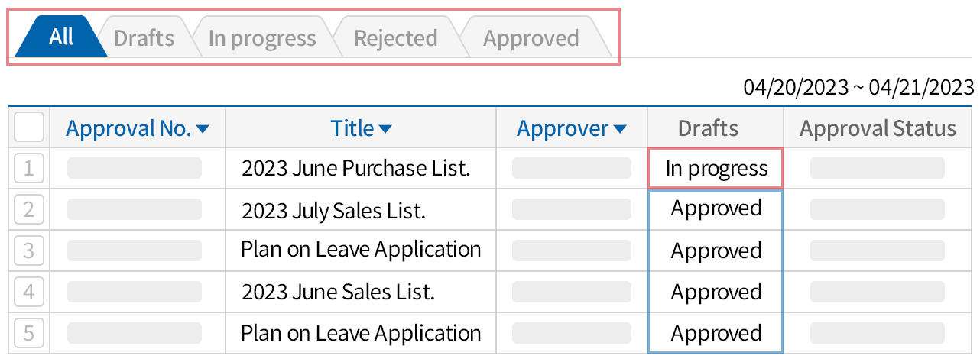Open the Drafts tab

[x=144, y=38]
